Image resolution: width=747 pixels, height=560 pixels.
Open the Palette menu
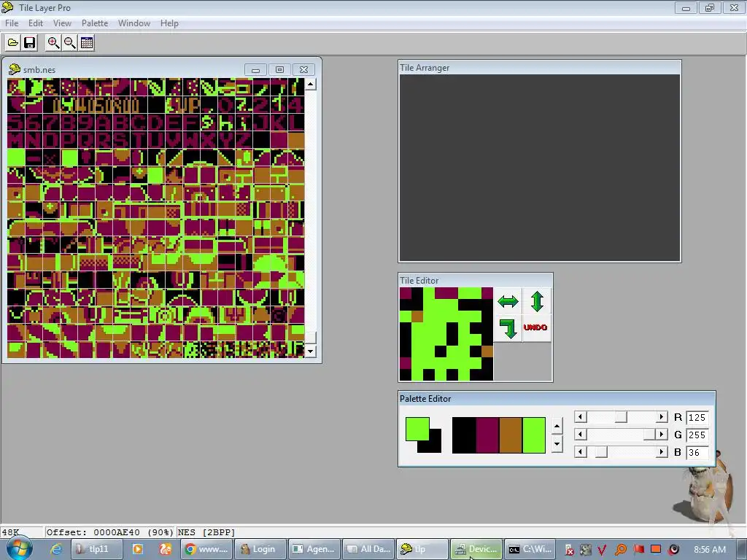click(94, 23)
